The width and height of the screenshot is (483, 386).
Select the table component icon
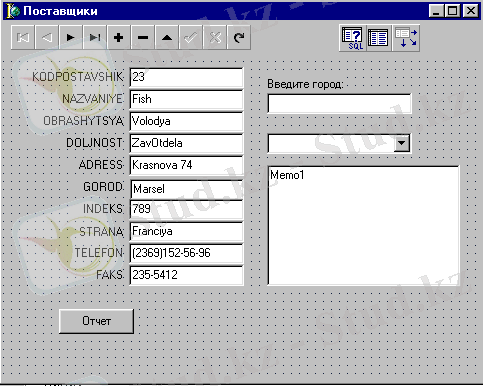(378, 38)
